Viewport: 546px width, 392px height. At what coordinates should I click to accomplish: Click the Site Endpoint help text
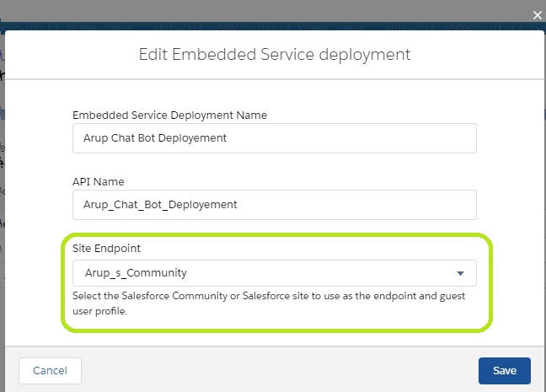pyautogui.click(x=269, y=303)
